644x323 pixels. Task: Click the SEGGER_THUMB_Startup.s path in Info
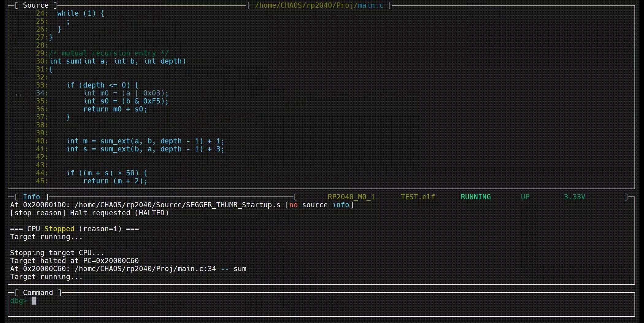(177, 205)
